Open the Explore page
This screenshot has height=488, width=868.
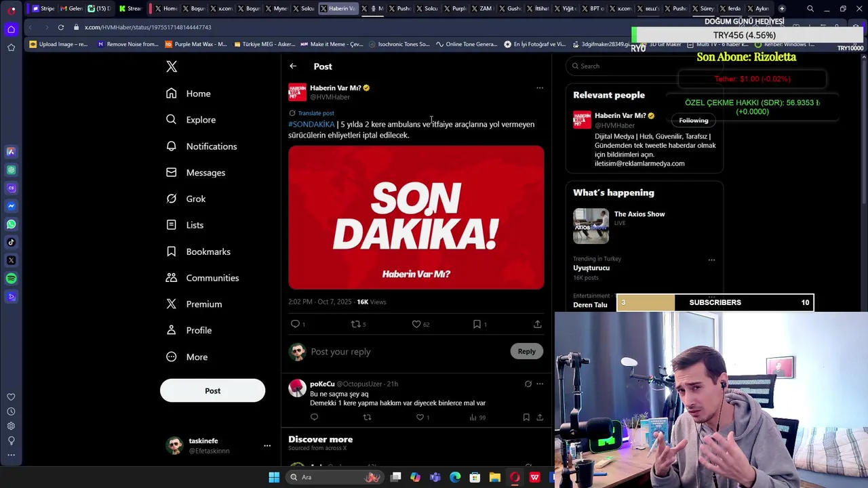191,120
